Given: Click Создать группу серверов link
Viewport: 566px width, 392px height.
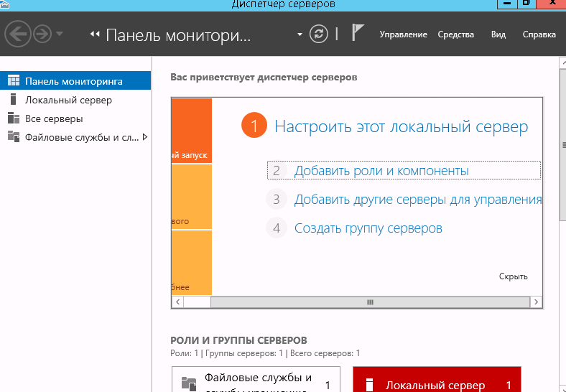Looking at the screenshot, I should (368, 228).
